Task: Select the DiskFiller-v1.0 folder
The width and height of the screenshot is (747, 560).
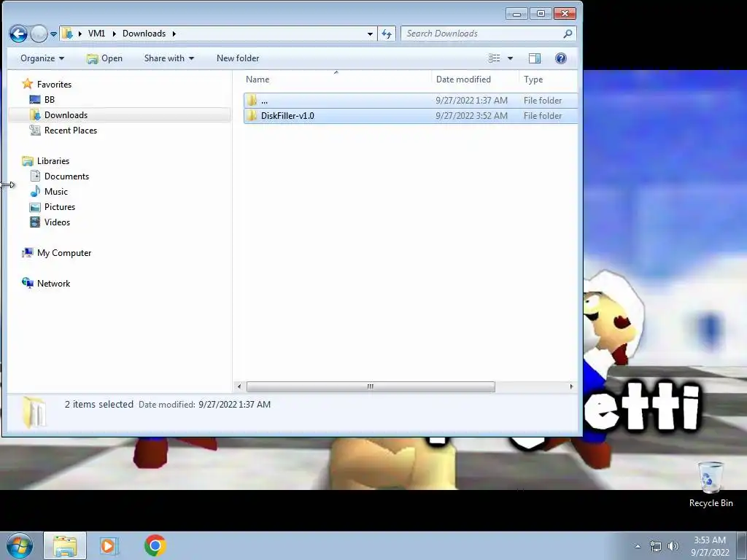Action: pos(410,116)
